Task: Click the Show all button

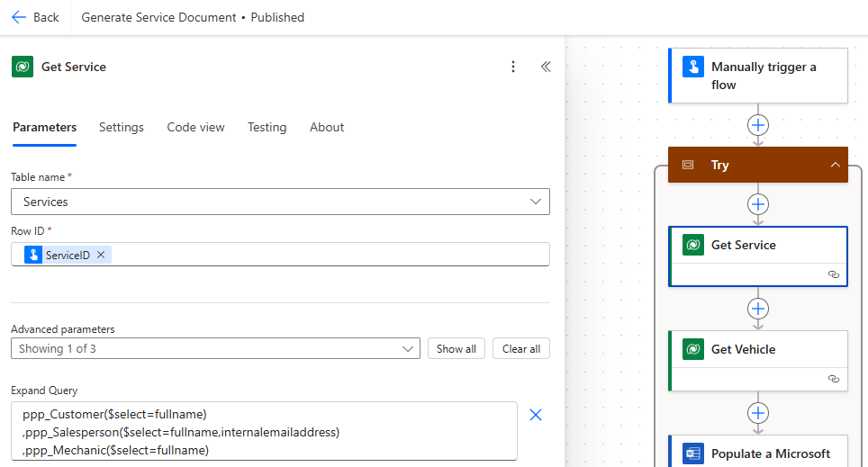Action: click(457, 348)
